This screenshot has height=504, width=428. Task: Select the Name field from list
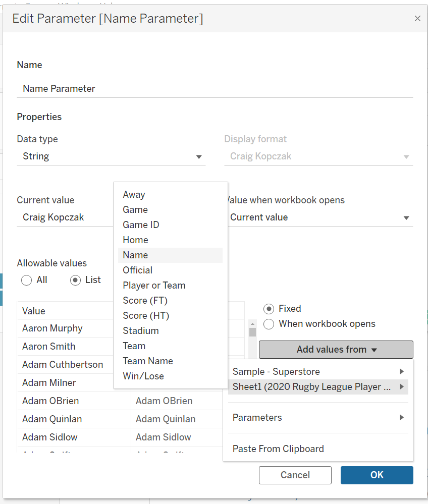(x=135, y=255)
